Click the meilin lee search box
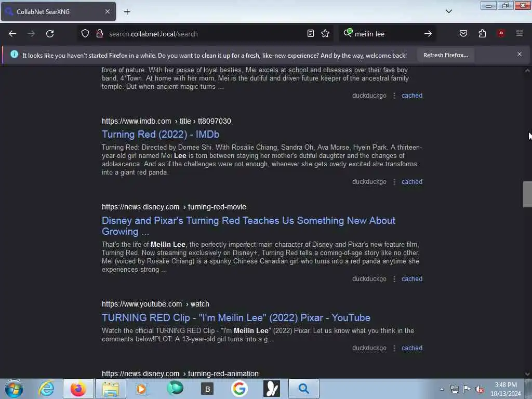 (x=387, y=34)
